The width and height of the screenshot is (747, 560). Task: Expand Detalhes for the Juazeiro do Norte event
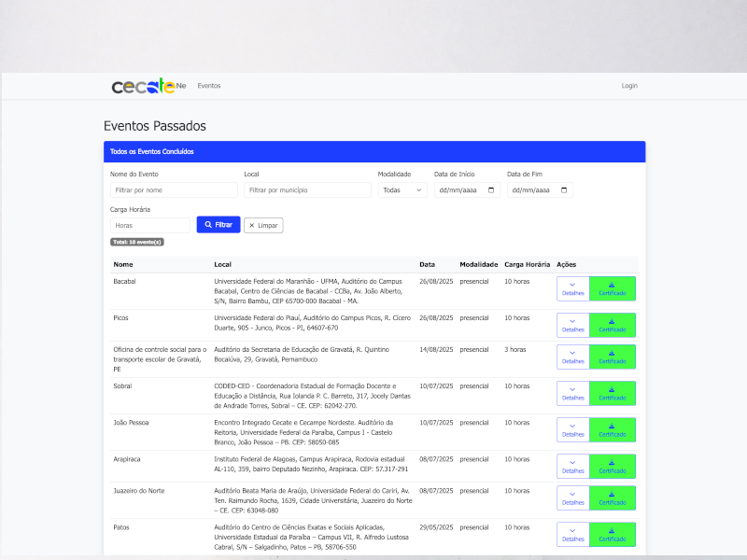click(x=572, y=497)
